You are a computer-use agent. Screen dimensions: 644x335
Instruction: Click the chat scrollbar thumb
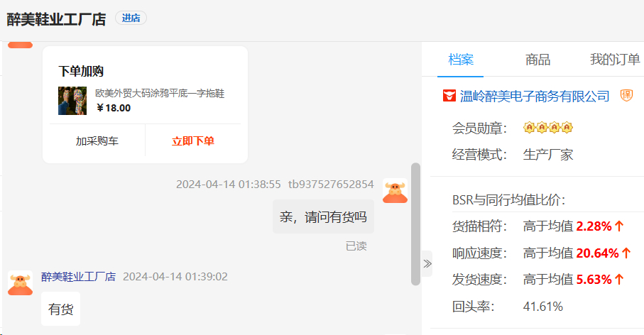[x=415, y=224]
